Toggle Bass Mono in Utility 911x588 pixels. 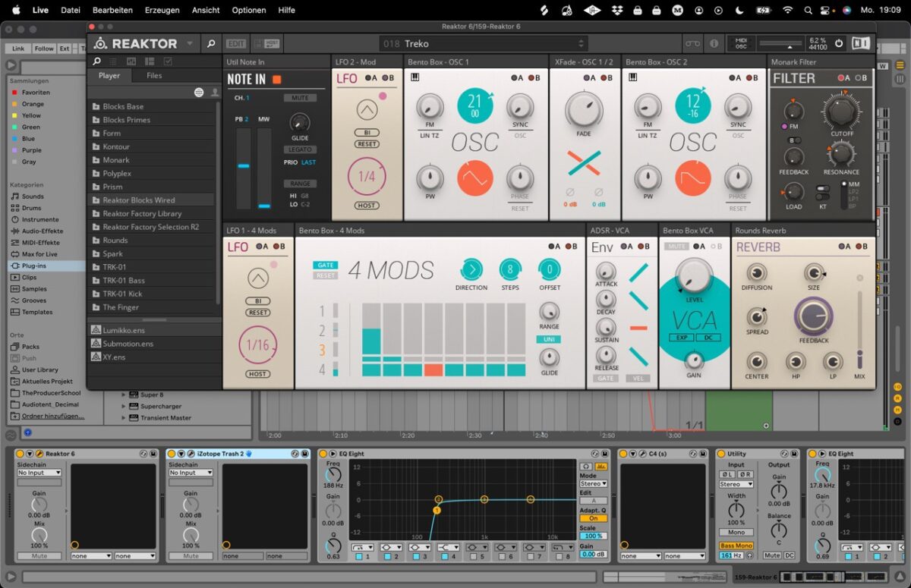click(736, 546)
